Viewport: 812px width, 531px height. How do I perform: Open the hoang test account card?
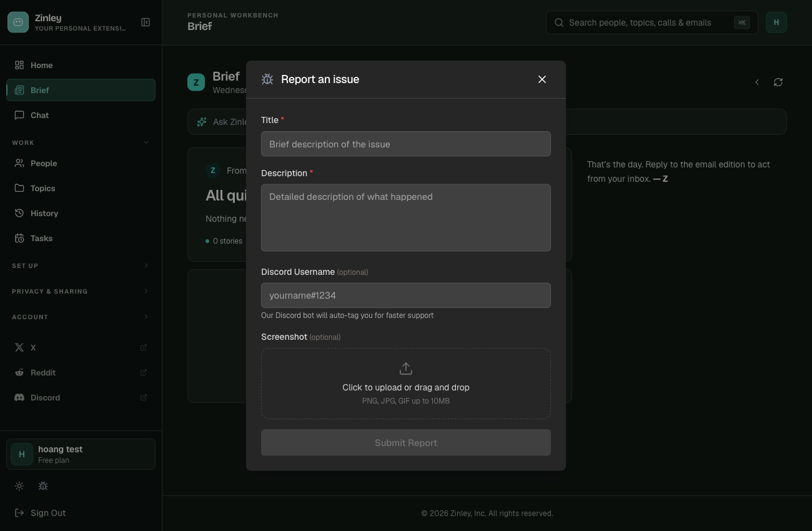pyautogui.click(x=81, y=454)
